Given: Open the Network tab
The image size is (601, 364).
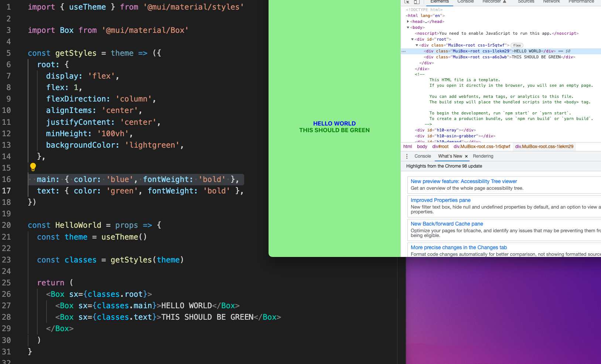Looking at the screenshot, I should pos(552,1).
